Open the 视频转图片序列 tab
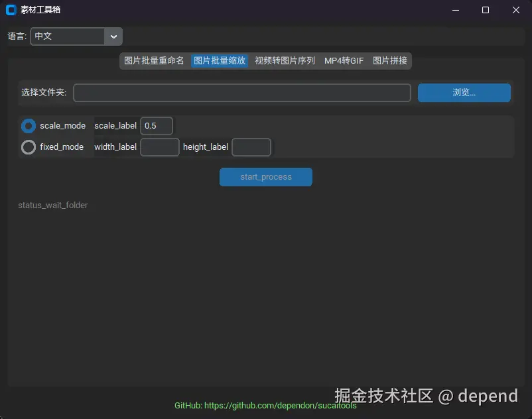Image resolution: width=532 pixels, height=419 pixels. pyautogui.click(x=285, y=61)
